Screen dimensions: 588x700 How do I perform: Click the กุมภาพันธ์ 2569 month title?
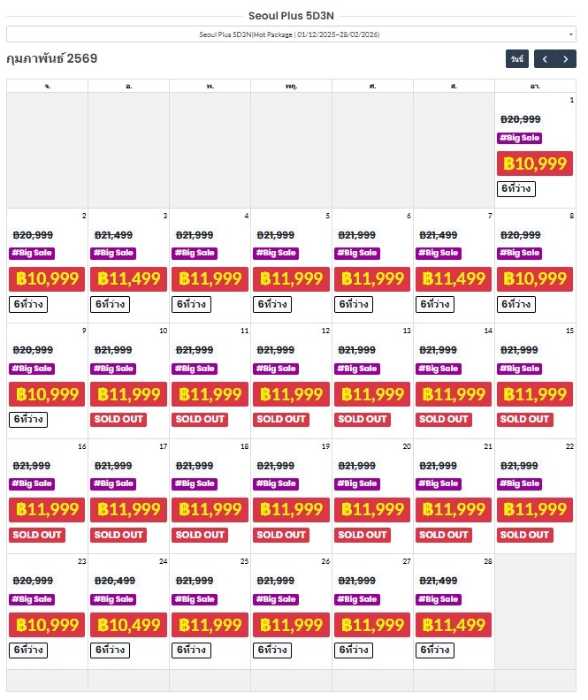tap(52, 58)
